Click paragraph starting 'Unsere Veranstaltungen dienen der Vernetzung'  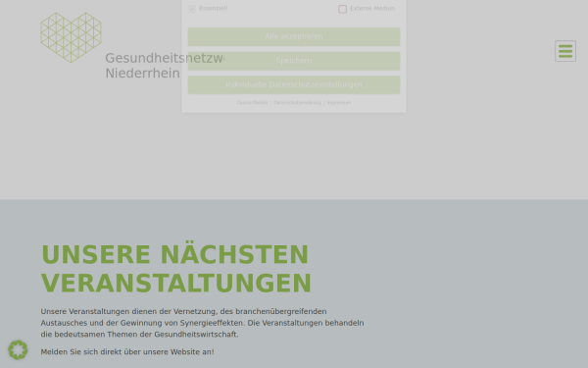(x=202, y=323)
